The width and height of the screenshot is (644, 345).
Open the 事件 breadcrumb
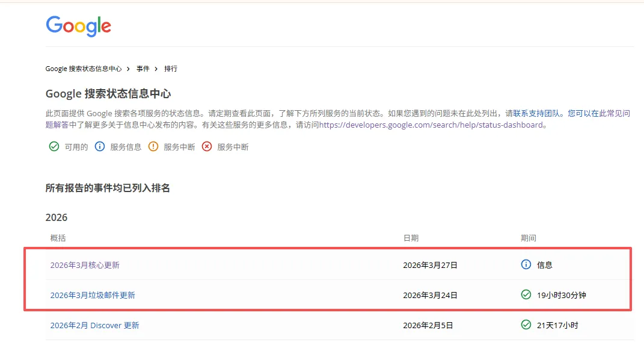143,69
